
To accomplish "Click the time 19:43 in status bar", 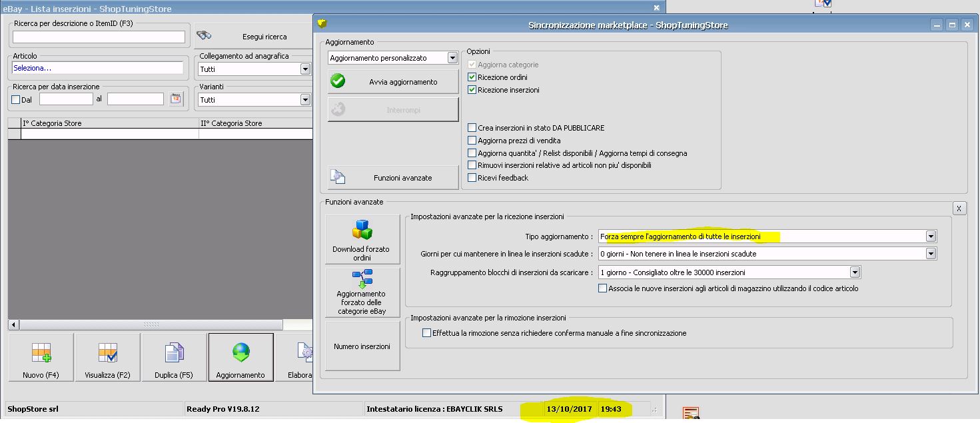I will tap(611, 409).
